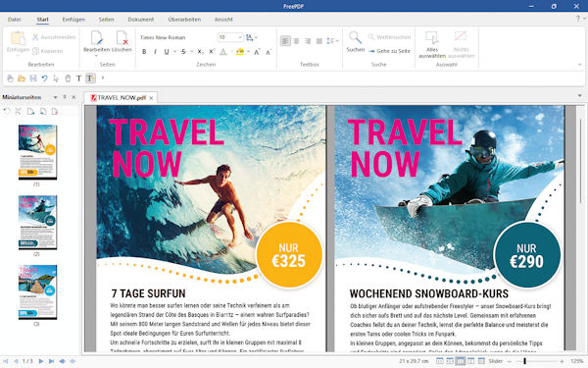Image resolution: width=588 pixels, height=368 pixels.
Task: Open the font size dropdown
Action: tap(240, 37)
